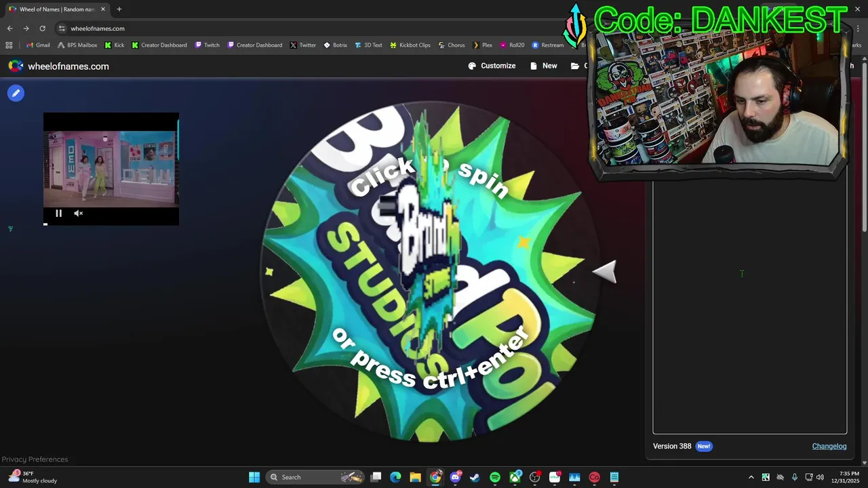The image size is (868, 488).
Task: Launch Microsoft Edge from the taskbar
Action: coord(396,477)
